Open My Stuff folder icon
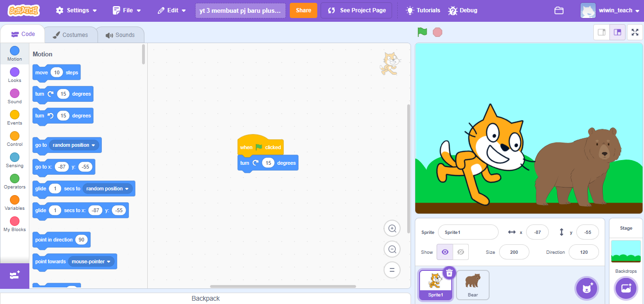 559,10
